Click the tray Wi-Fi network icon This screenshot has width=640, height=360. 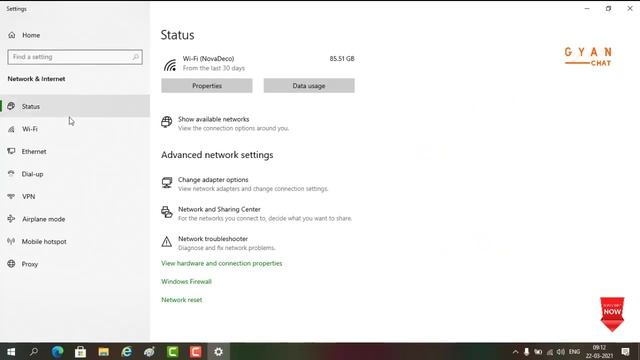[550, 352]
